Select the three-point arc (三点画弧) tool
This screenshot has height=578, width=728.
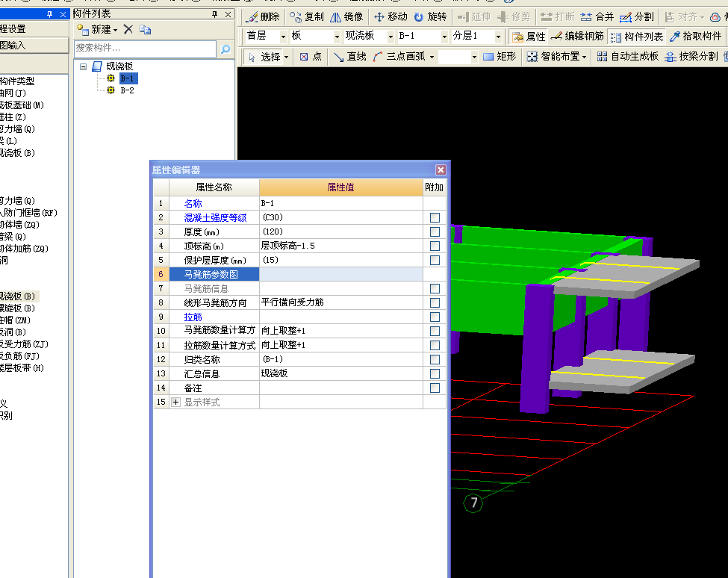pos(403,57)
